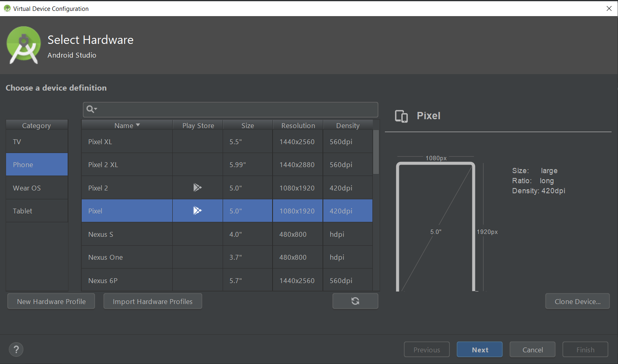Select the Phone category
Viewport: 618px width, 364px height.
click(37, 165)
